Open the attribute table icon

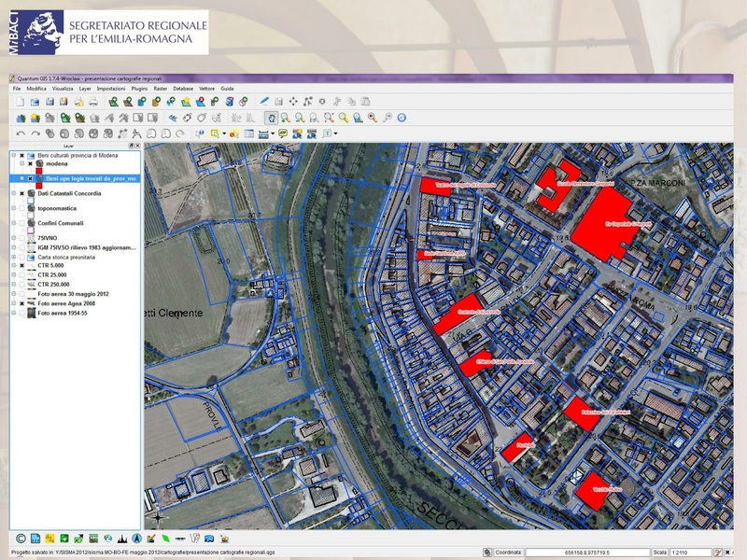(x=249, y=134)
